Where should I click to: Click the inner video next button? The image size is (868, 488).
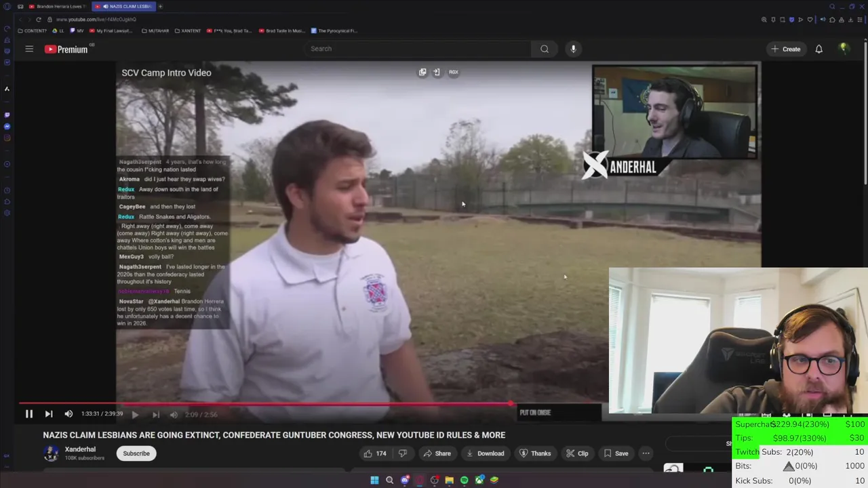[x=156, y=414]
